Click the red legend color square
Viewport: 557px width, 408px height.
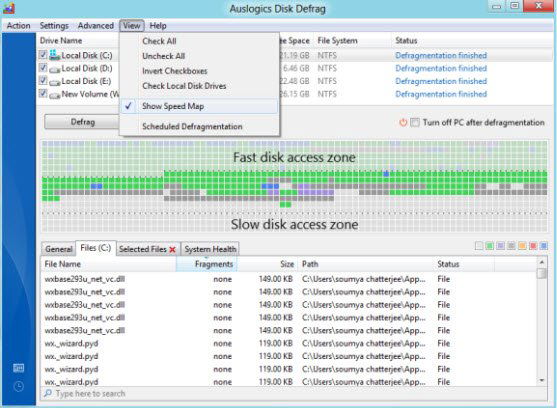(x=533, y=246)
